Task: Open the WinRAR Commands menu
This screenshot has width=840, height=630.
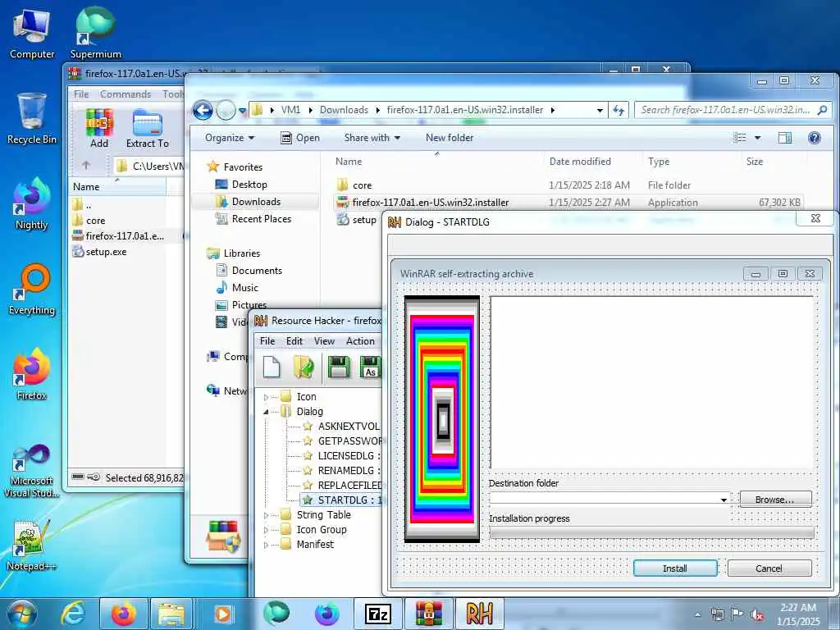Action: pos(126,94)
